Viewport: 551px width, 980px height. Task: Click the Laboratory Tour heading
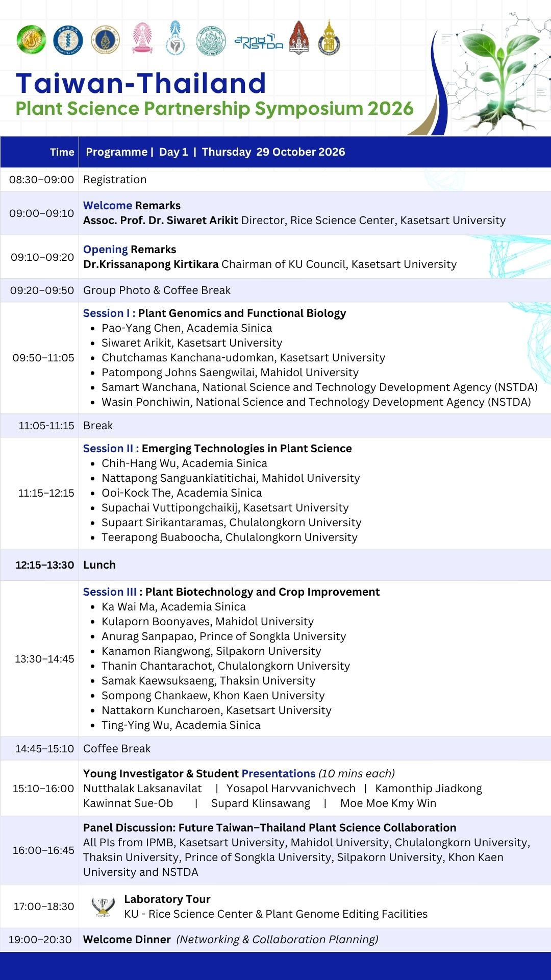pyautogui.click(x=167, y=899)
